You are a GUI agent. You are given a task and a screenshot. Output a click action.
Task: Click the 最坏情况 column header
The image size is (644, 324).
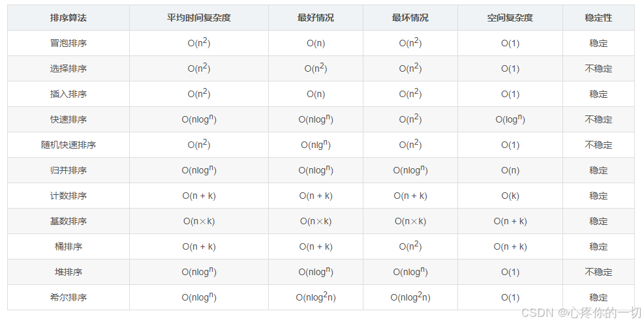pos(410,18)
